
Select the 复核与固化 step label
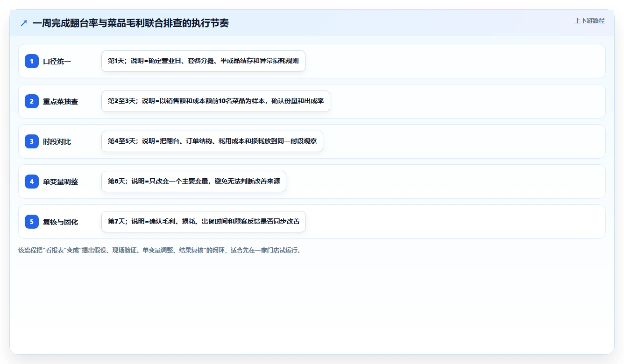coord(61,222)
